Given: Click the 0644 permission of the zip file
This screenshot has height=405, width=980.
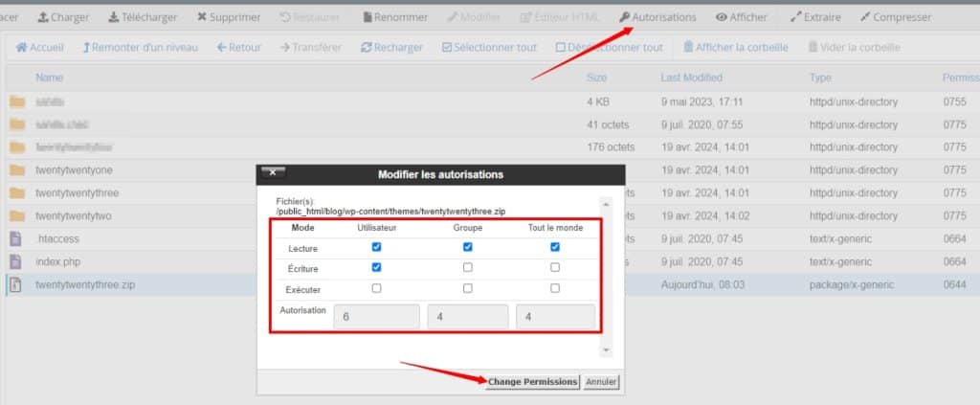Looking at the screenshot, I should pos(954,284).
